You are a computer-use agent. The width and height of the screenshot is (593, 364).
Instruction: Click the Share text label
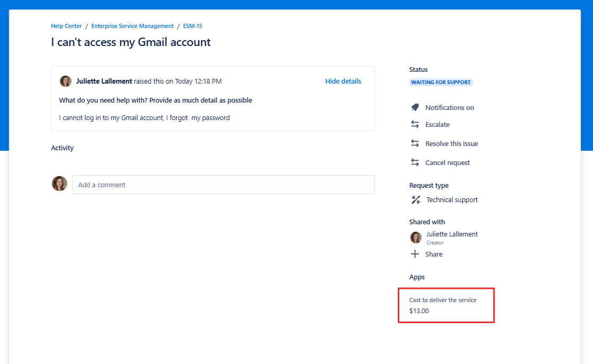tap(434, 254)
